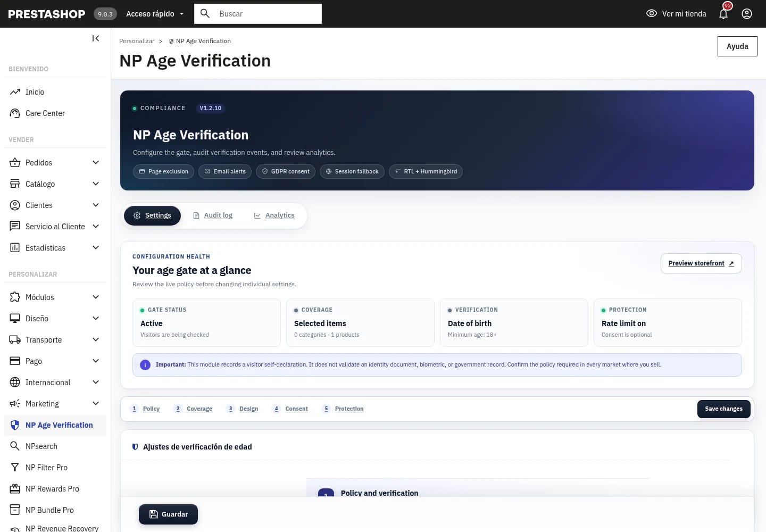Click the save disk icon in Guardar
Screen dimensions: 766x532
tap(154, 514)
